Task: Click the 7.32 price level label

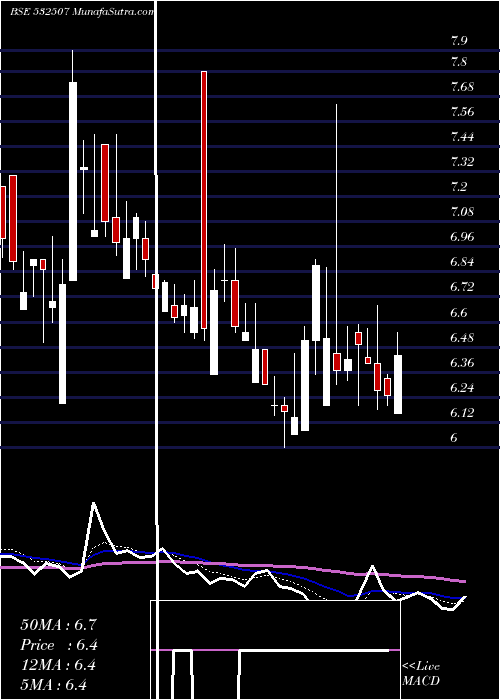Action: point(462,162)
